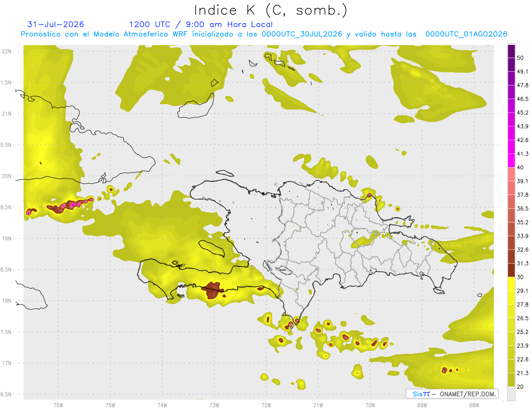Select longitude axis label "71W"

[x=318, y=405]
